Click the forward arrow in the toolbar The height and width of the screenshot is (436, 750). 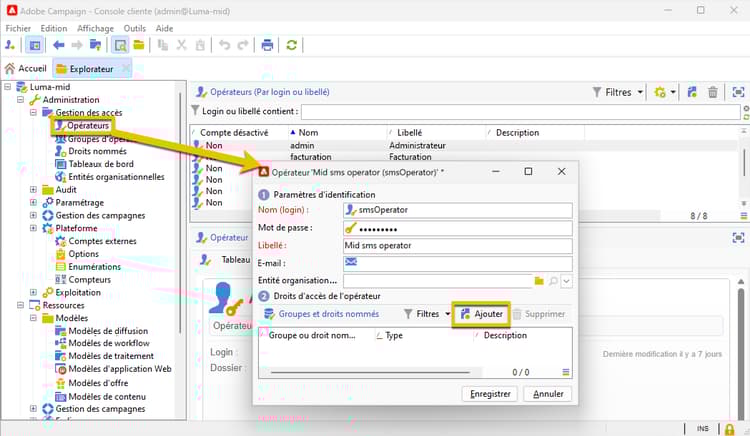pyautogui.click(x=77, y=45)
